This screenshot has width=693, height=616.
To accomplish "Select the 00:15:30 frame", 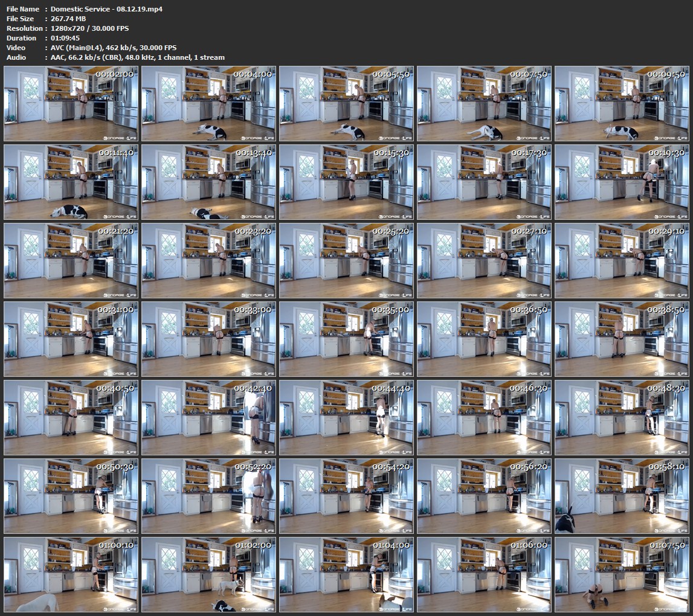I will (347, 182).
